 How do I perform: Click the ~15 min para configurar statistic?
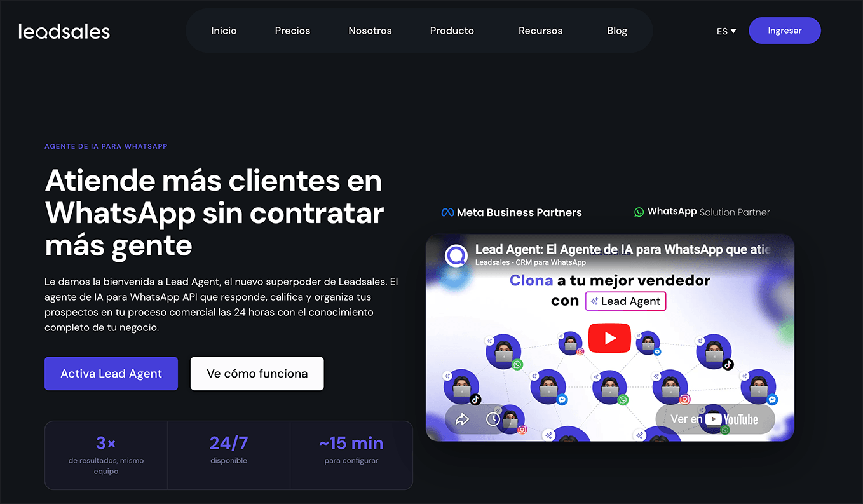coord(351,455)
